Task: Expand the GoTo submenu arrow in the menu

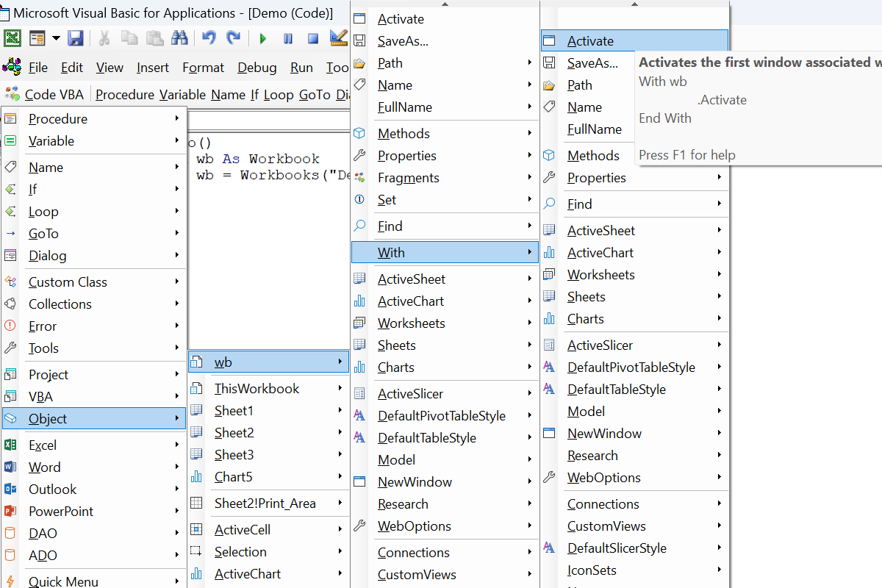Action: coord(177,233)
